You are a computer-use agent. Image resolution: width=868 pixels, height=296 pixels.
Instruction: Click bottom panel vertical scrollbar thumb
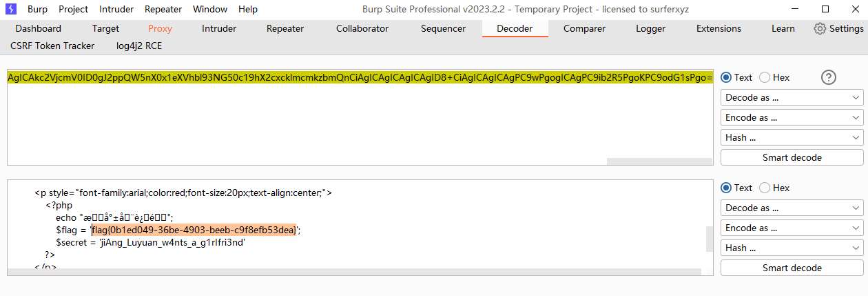(709, 239)
